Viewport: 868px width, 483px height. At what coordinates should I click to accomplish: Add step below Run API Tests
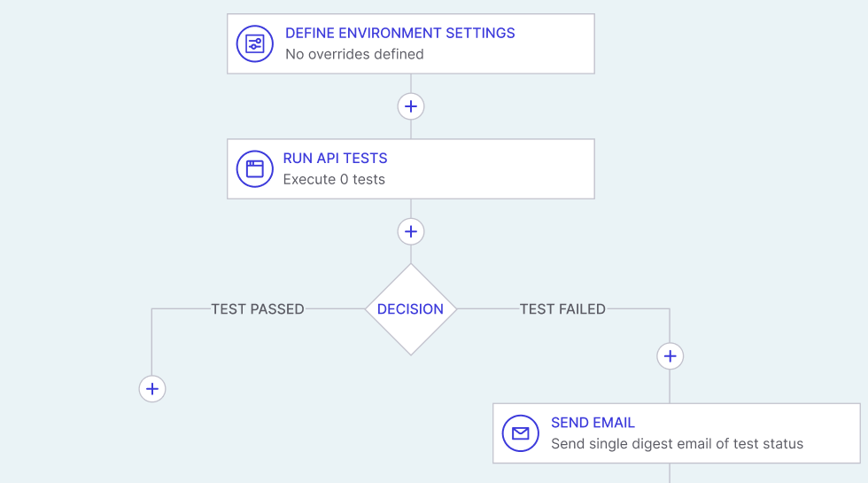pyautogui.click(x=411, y=232)
